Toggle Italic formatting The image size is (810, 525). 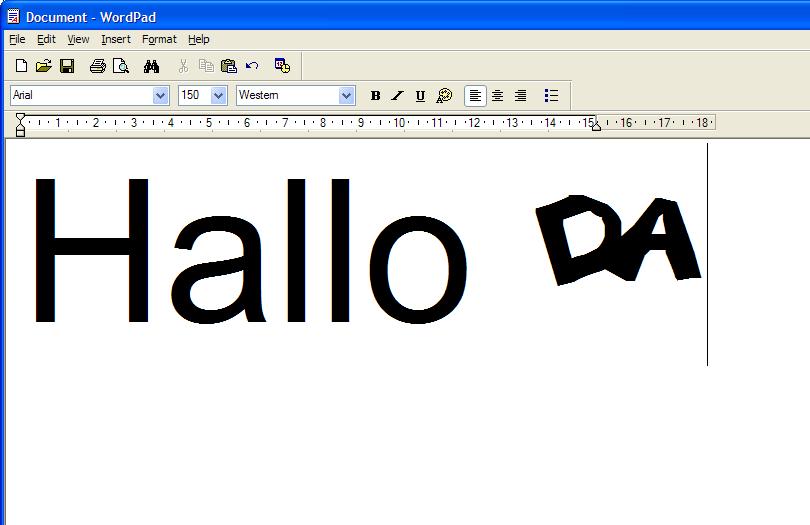tap(398, 96)
